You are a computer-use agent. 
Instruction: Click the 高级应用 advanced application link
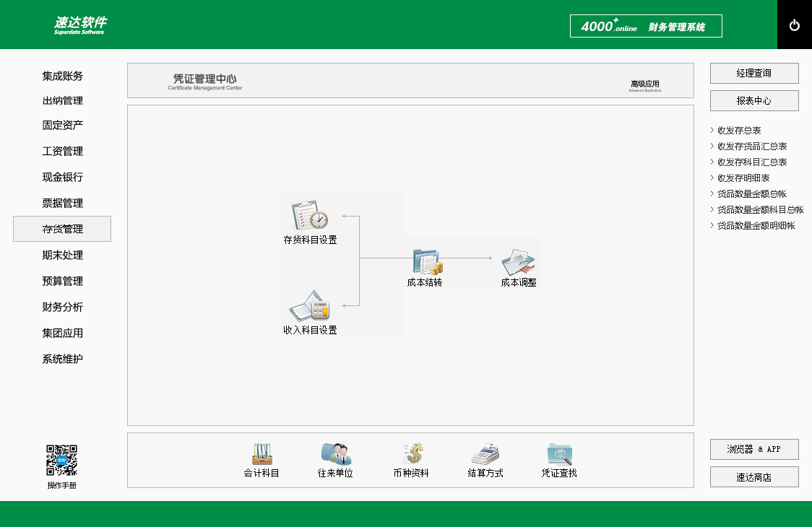point(644,82)
